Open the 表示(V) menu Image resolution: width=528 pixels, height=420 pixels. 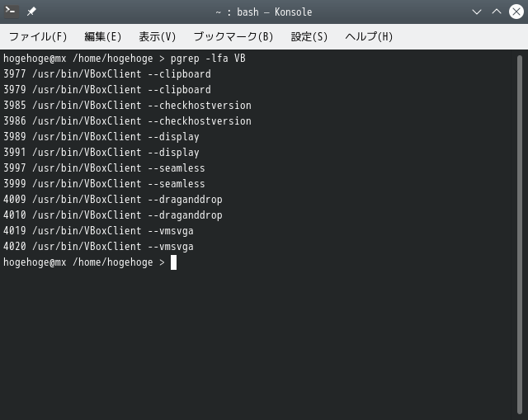(x=158, y=36)
